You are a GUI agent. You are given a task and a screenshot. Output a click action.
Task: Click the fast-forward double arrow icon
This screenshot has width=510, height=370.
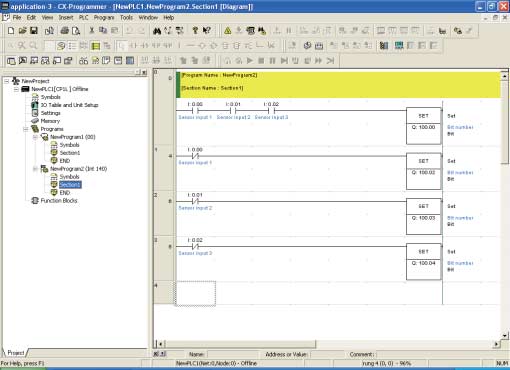pos(319,61)
